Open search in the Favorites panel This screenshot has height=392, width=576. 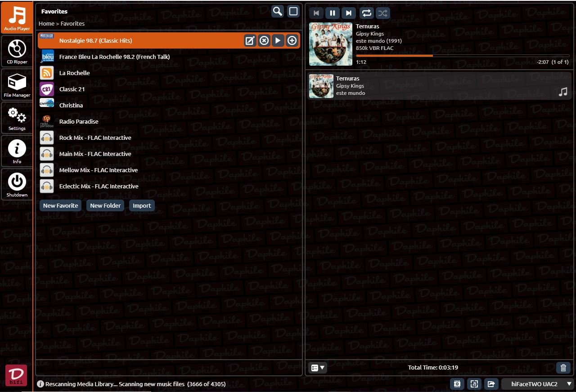click(x=278, y=11)
